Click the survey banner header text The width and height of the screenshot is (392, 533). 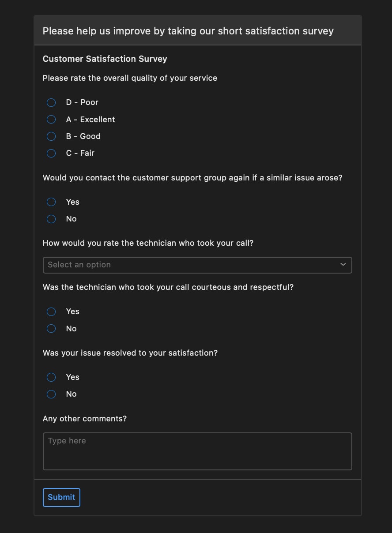[188, 31]
